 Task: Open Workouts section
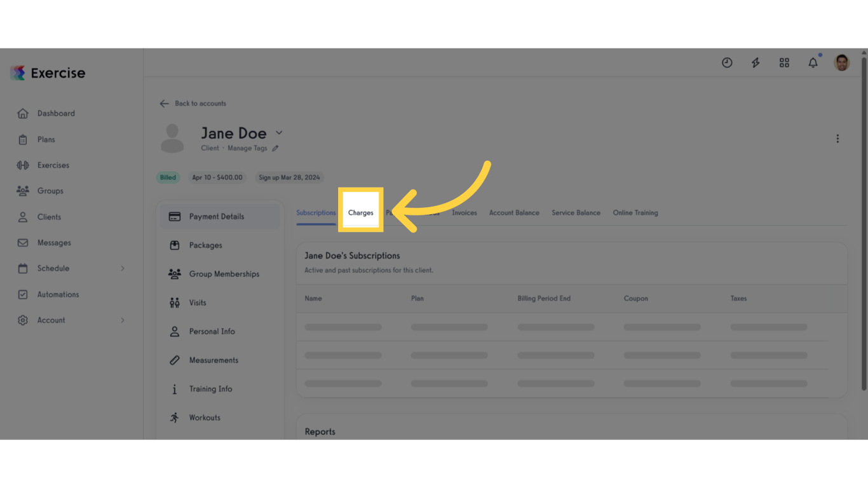point(220,417)
